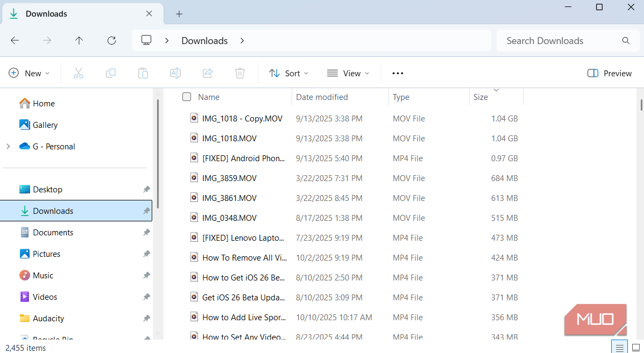
Task: Sort by the Name column header
Action: 209,97
